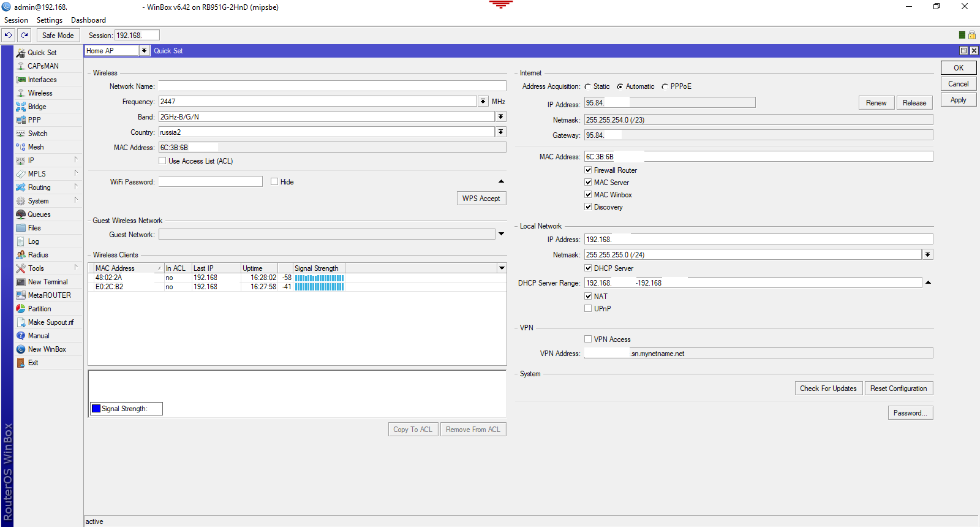Open the Home AP mode dropdown

[145, 51]
